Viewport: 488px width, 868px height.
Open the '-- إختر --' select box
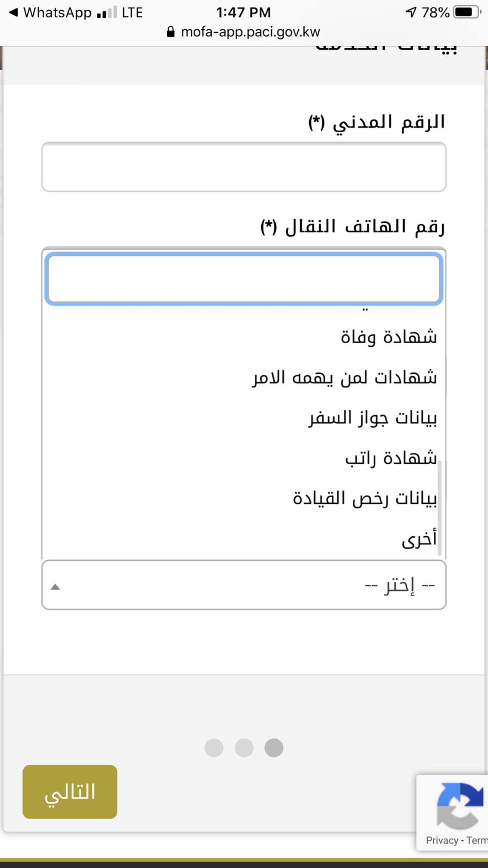pyautogui.click(x=244, y=585)
